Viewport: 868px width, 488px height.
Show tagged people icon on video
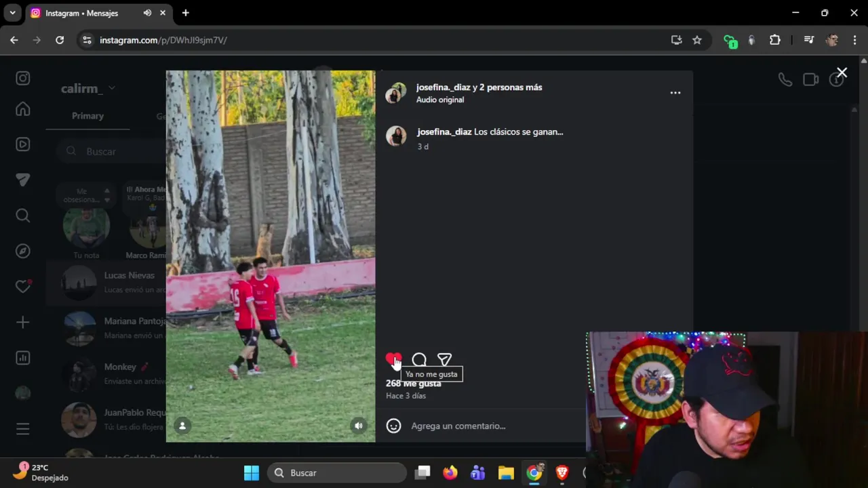pos(182,426)
